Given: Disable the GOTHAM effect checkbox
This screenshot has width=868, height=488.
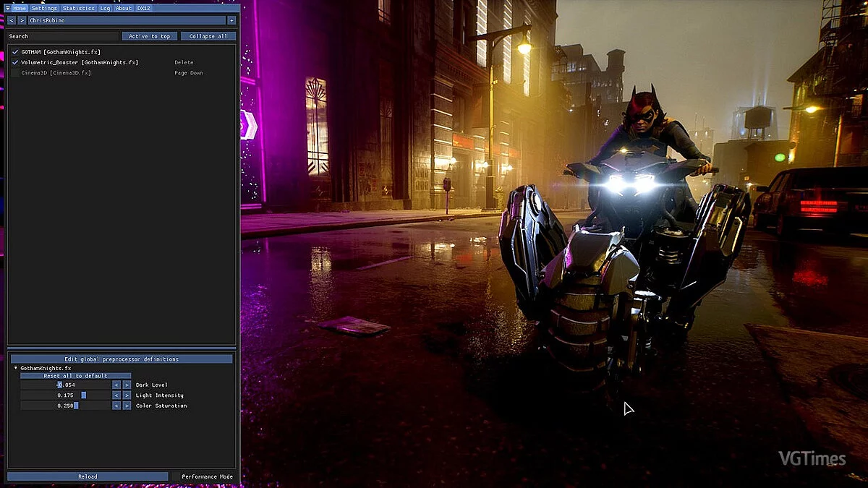Looking at the screenshot, I should [15, 52].
